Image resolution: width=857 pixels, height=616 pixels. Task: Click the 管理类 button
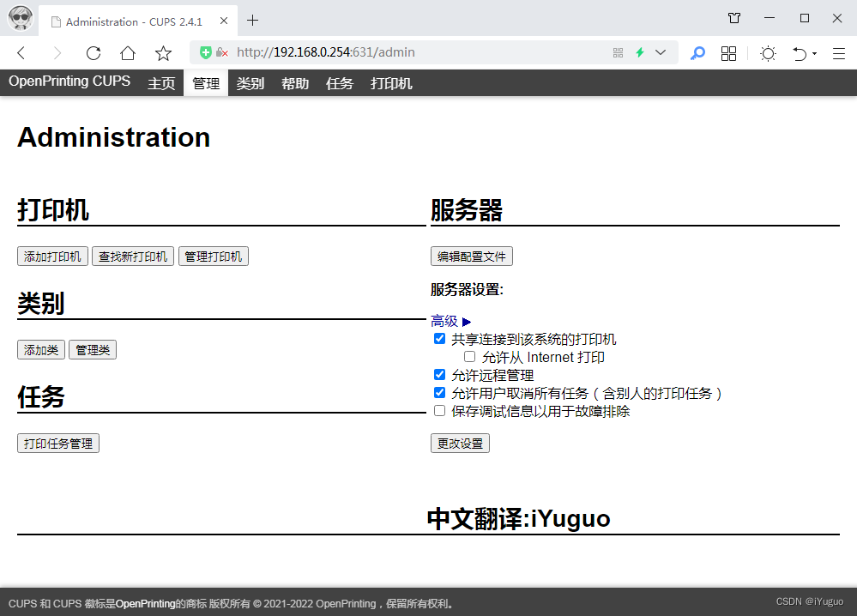point(93,350)
